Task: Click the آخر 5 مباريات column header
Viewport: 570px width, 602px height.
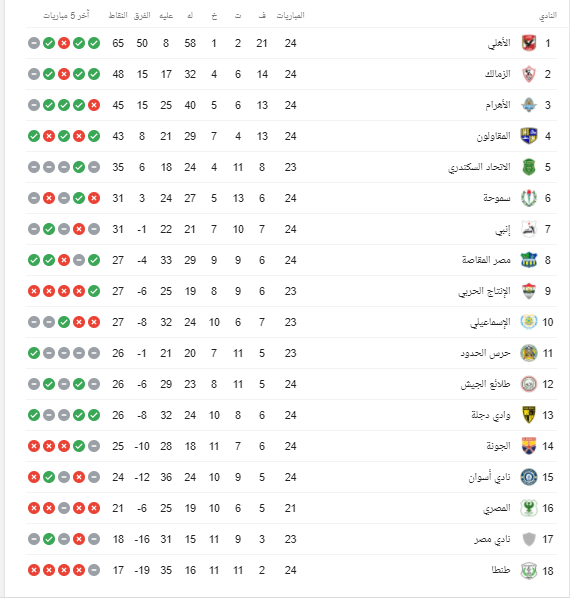Action: 66,15
